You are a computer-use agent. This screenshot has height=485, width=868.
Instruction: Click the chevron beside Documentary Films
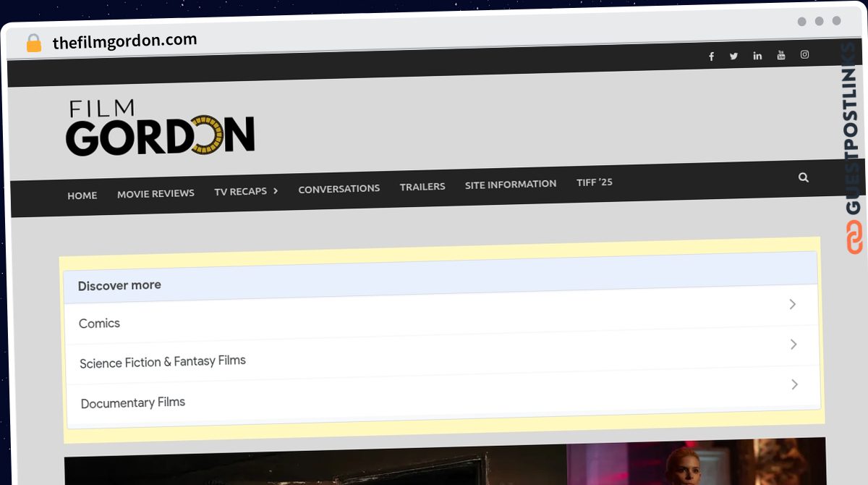click(794, 384)
